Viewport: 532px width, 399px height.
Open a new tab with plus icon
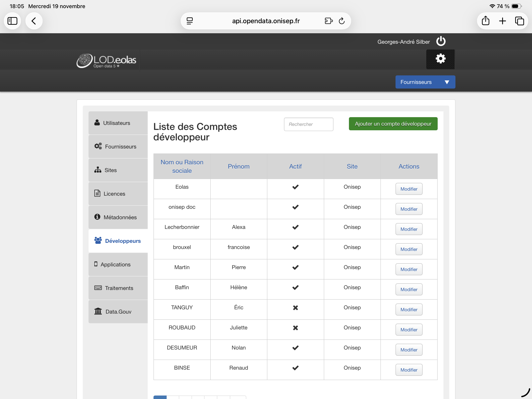(502, 21)
